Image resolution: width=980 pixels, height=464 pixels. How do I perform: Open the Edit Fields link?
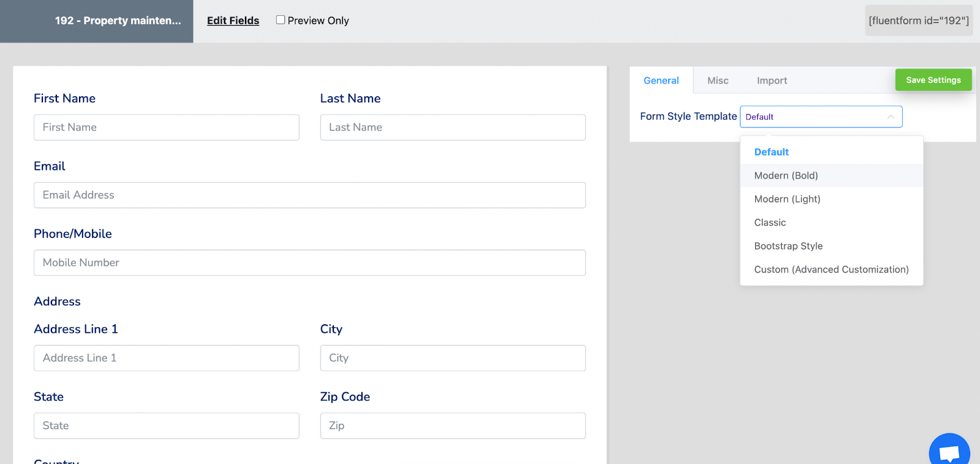coord(233,21)
